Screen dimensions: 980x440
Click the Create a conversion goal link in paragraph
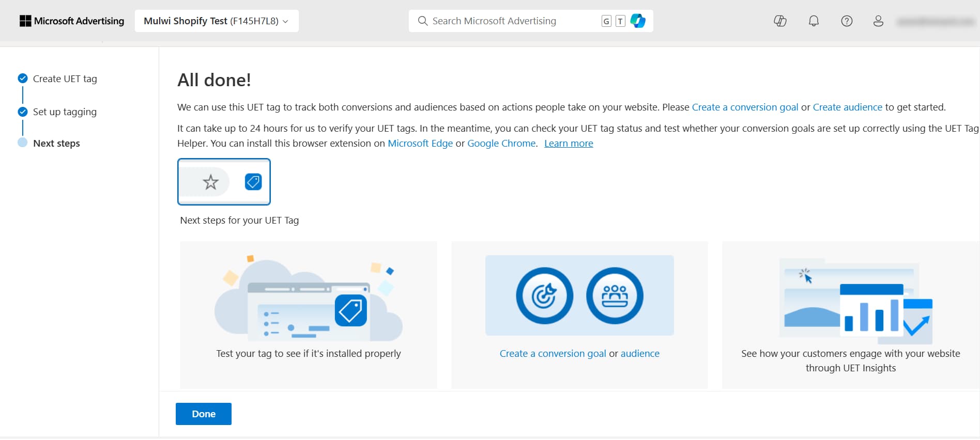pyautogui.click(x=745, y=107)
